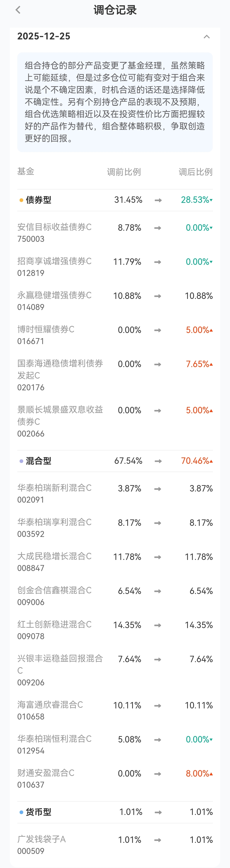View 大成民稳增长混合C fund
This screenshot has width=230, height=868.
54,562
